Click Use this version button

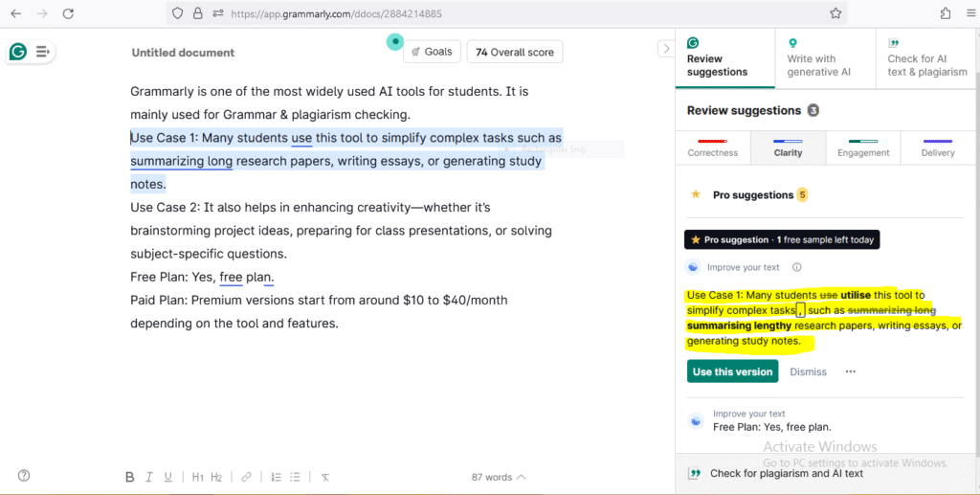coord(732,371)
